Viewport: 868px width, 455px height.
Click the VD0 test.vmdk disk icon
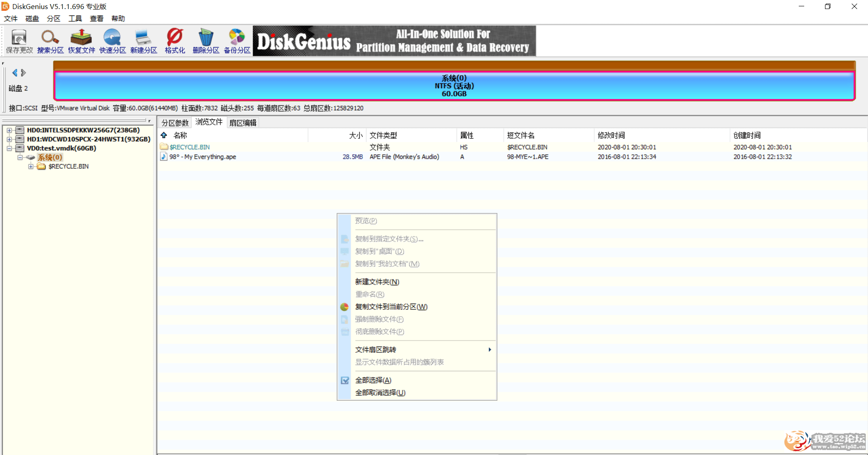click(19, 148)
